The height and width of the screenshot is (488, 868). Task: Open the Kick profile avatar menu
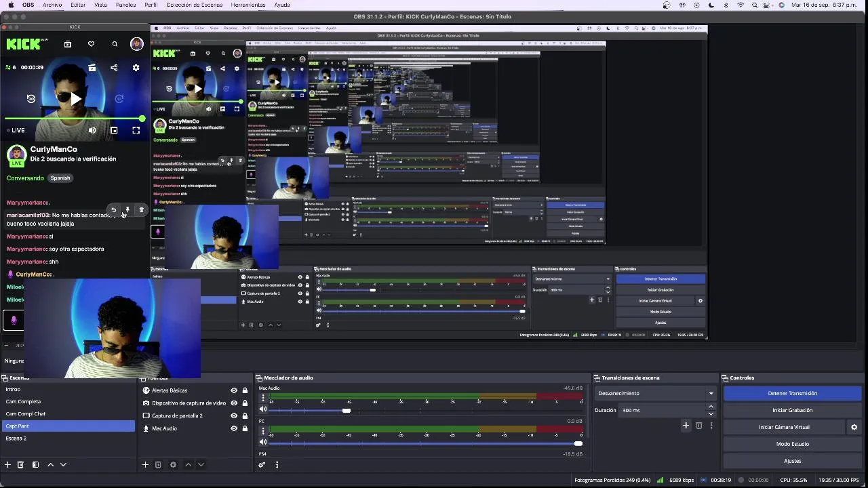point(137,44)
